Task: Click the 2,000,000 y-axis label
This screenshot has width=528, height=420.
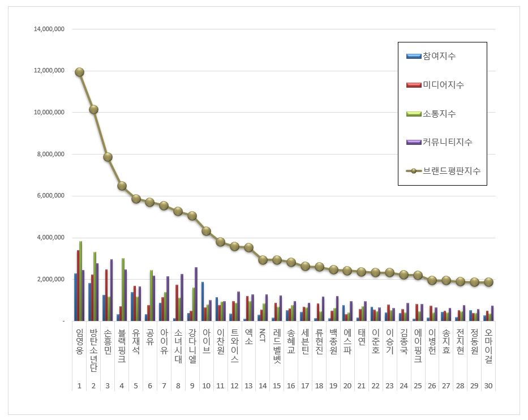Action: 50,279
